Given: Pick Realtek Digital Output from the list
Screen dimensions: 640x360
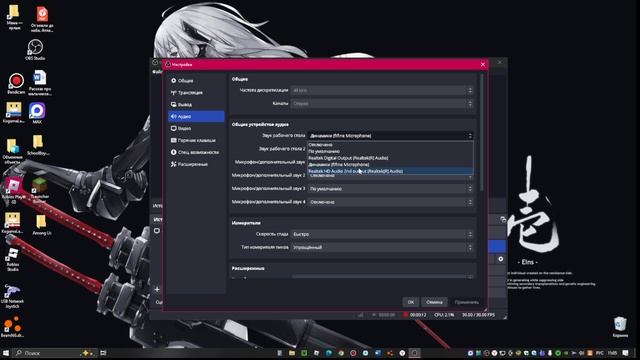Looking at the screenshot, I should tap(390, 158).
